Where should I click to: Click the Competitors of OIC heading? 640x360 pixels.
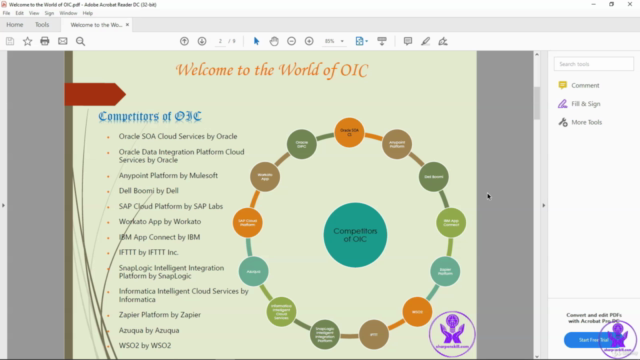click(x=150, y=116)
